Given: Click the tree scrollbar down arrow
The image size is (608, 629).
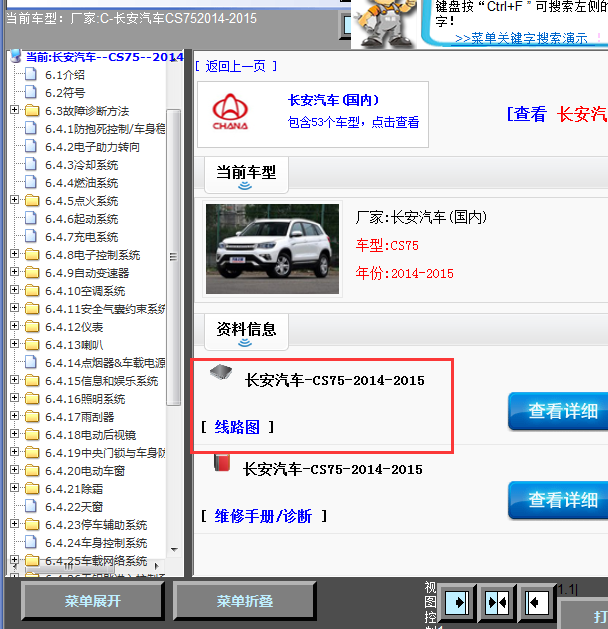Looking at the screenshot, I should (174, 550).
